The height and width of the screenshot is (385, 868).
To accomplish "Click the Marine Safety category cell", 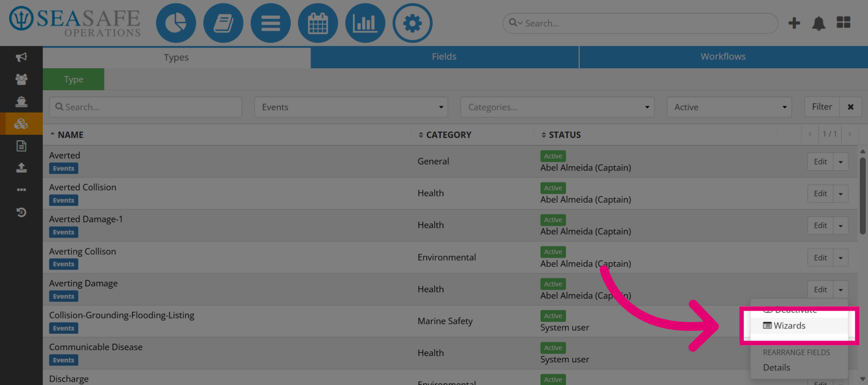I will [445, 321].
